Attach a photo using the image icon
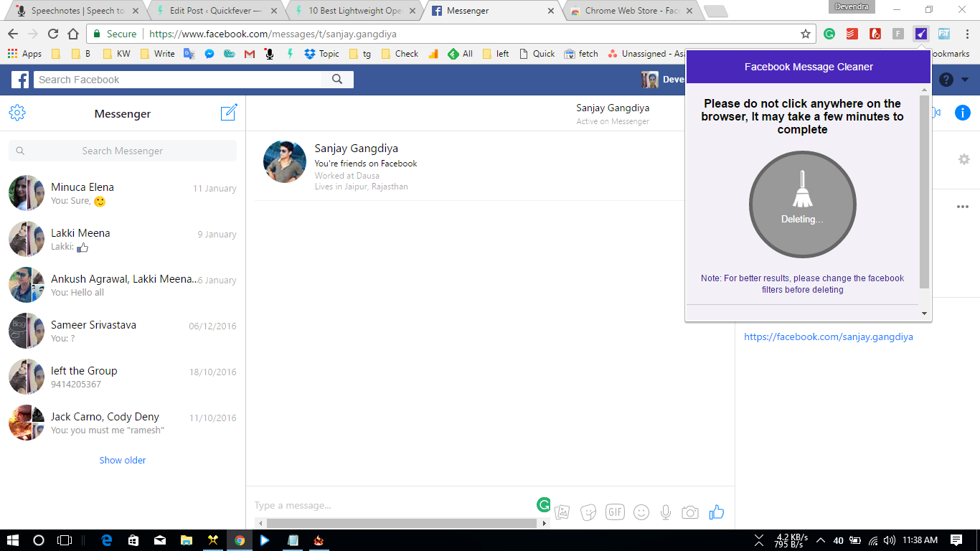This screenshot has height=551, width=980. (x=562, y=512)
